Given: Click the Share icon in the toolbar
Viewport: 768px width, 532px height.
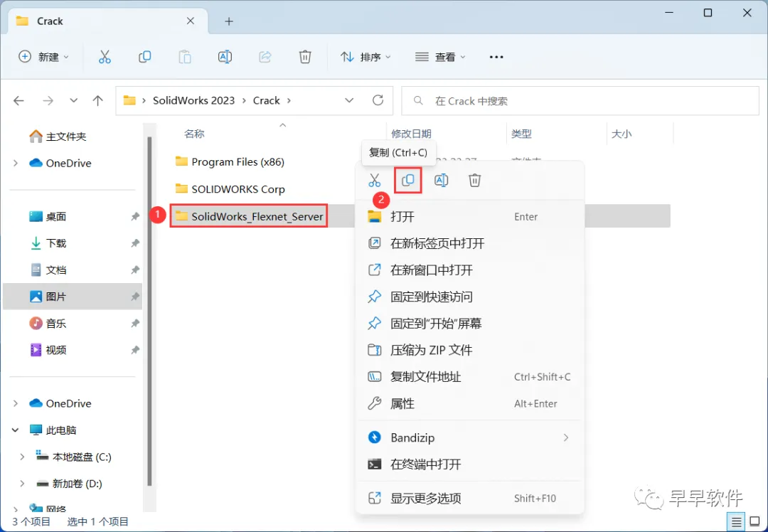Looking at the screenshot, I should [265, 57].
